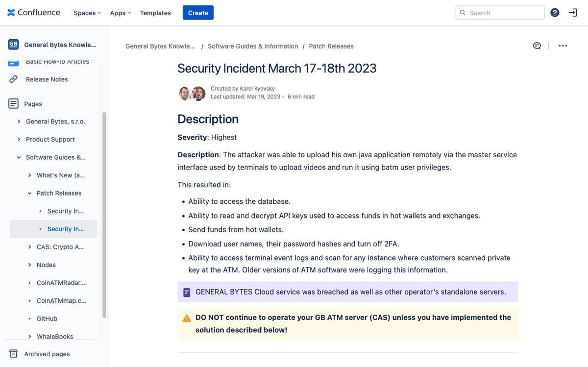
Task: Click the Archived pages box icon
Action: (13, 354)
